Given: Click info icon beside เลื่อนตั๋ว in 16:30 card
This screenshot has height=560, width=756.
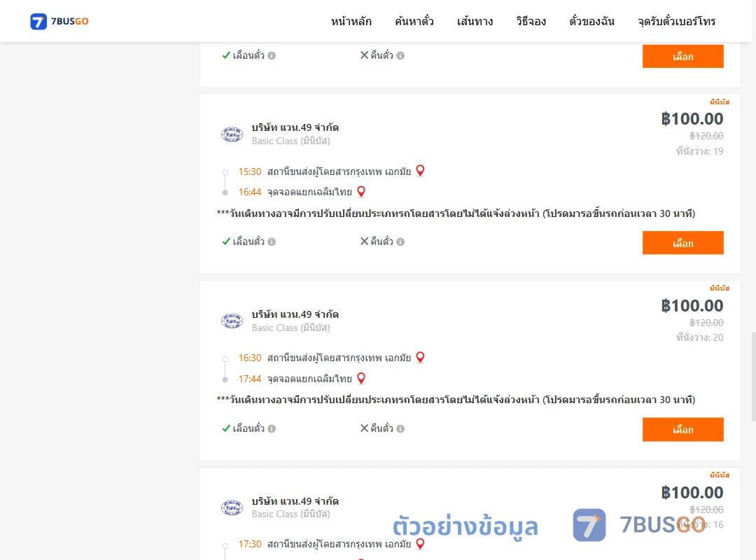Looking at the screenshot, I should pos(272,428).
